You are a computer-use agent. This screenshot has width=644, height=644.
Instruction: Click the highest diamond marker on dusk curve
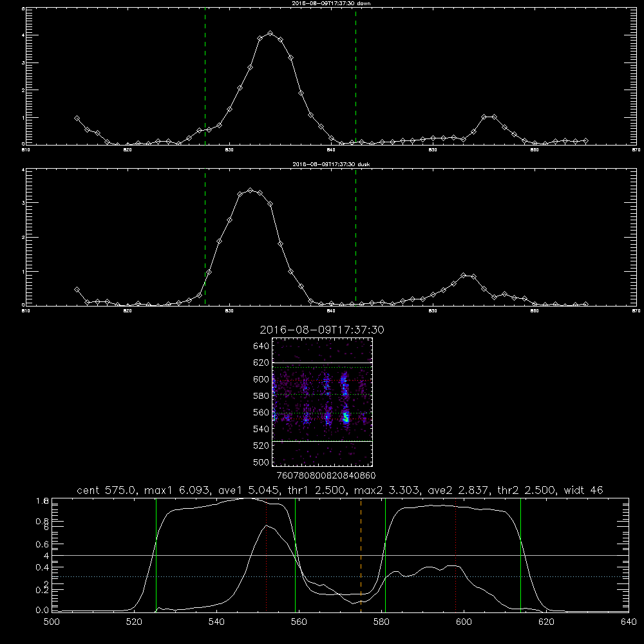click(x=250, y=190)
